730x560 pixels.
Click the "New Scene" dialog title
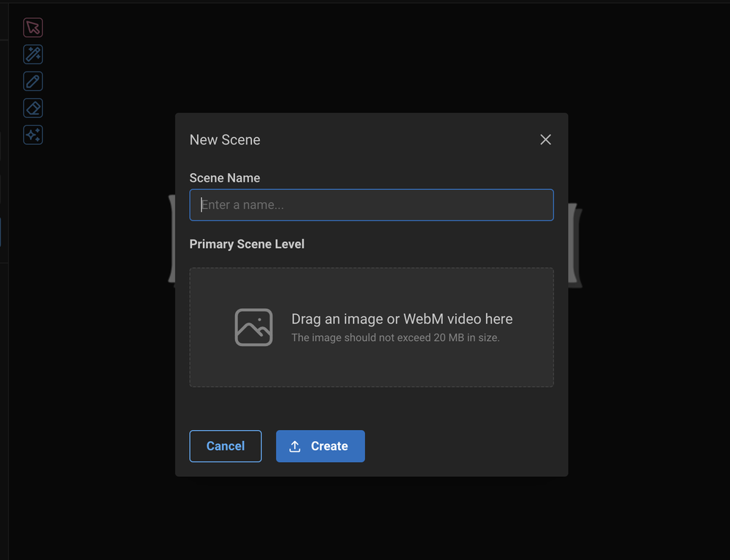225,139
